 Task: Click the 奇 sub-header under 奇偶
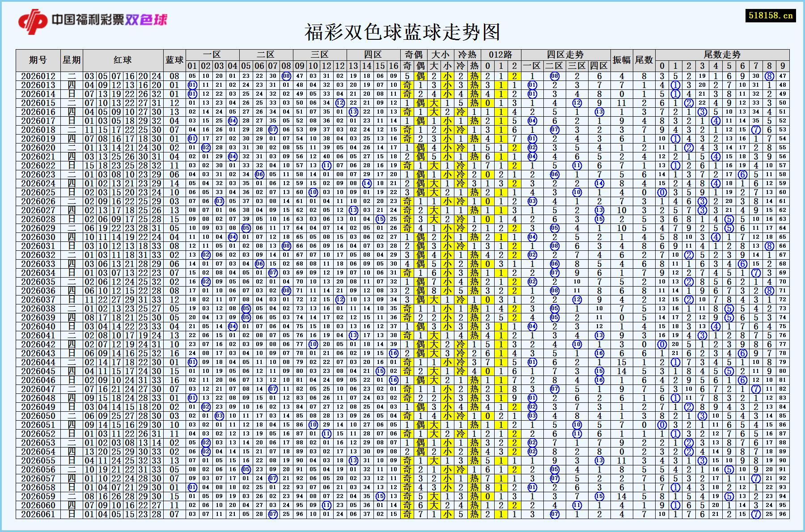click(x=407, y=66)
